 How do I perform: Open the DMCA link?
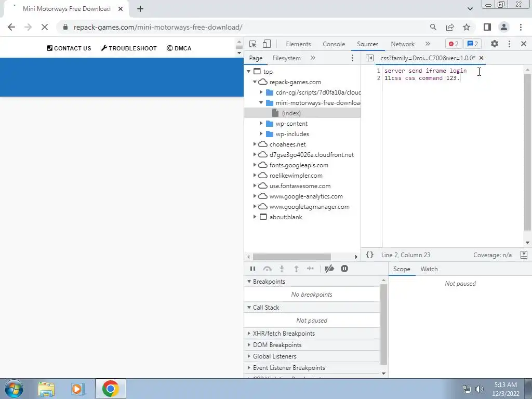179,48
